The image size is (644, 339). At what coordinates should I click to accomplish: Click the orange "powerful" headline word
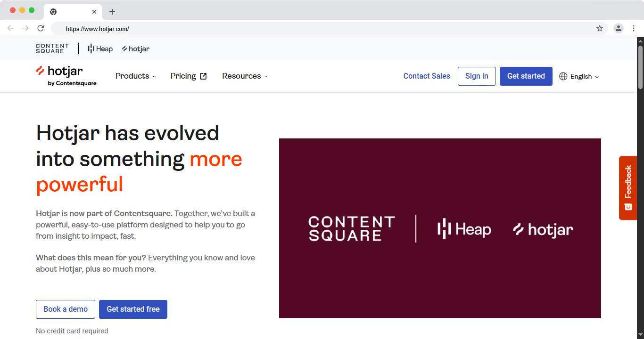tap(80, 184)
